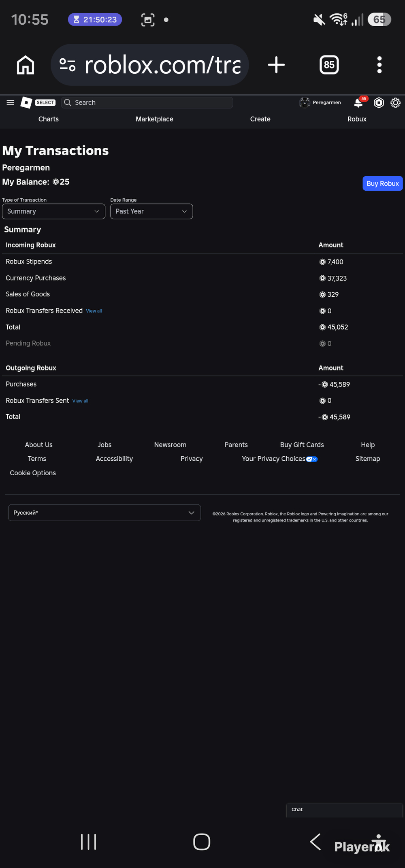Open a new browser tab with plus
The height and width of the screenshot is (868, 405).
(x=277, y=65)
